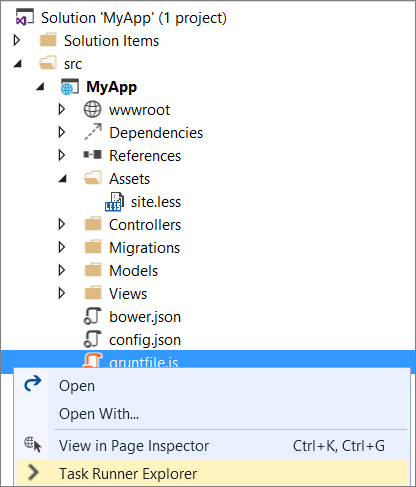This screenshot has height=487, width=416.
Task: Click the config.json file icon
Action: pyautogui.click(x=92, y=339)
